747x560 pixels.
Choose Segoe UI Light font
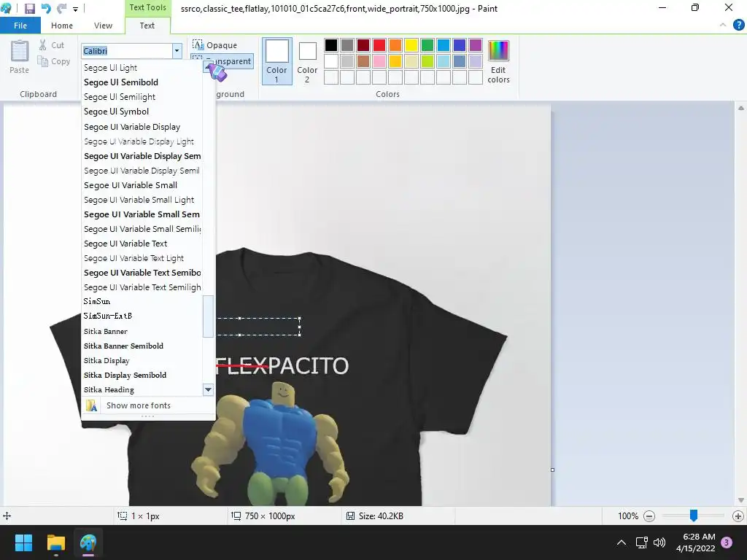pos(142,68)
